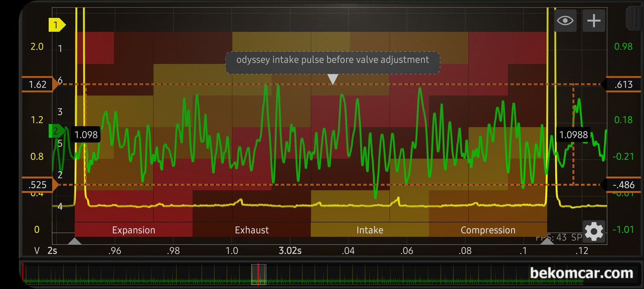
Task: Click the 0.98 green scale value
Action: [623, 47]
